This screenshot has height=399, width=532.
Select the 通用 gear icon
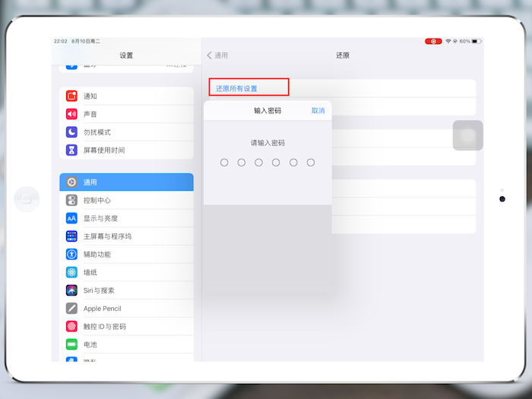click(71, 182)
